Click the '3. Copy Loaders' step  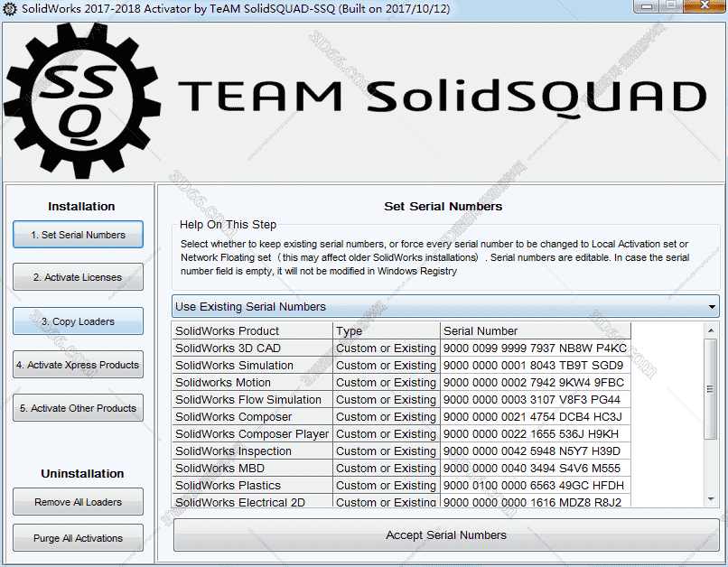[x=78, y=321]
